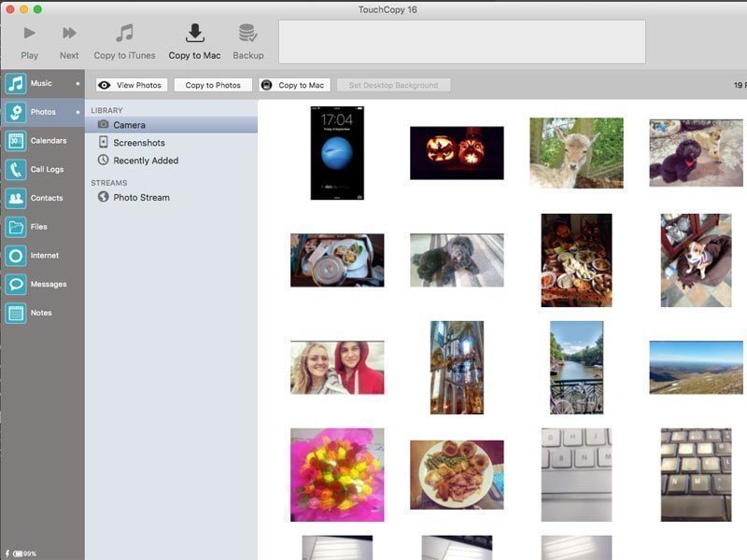Screen dimensions: 747x560
Task: Select the colorful flower bouquet thumbnail
Action: 337,474
